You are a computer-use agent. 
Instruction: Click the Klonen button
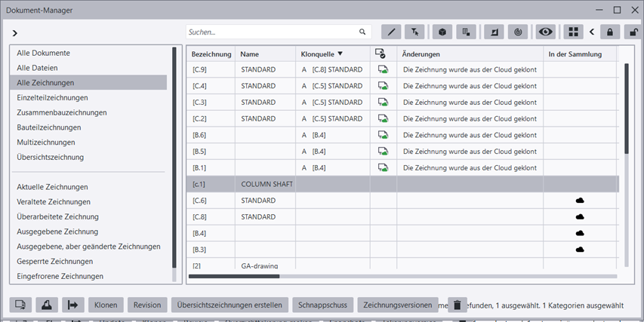click(x=106, y=305)
